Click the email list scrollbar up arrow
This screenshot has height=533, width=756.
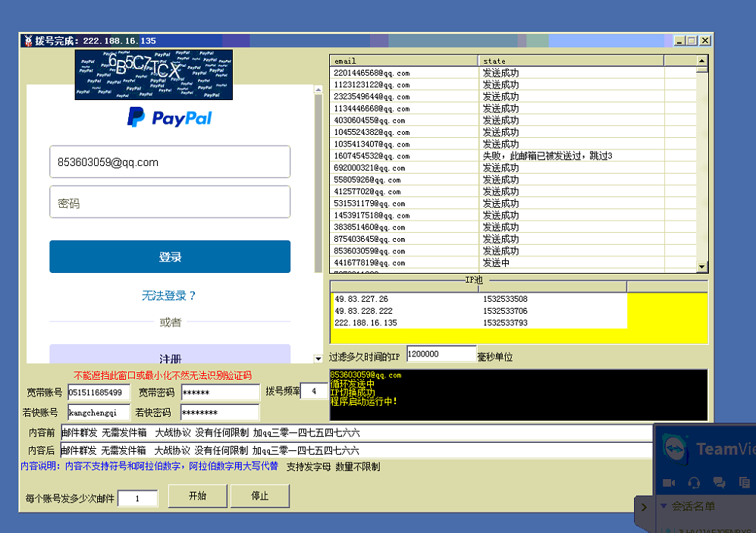(702, 61)
